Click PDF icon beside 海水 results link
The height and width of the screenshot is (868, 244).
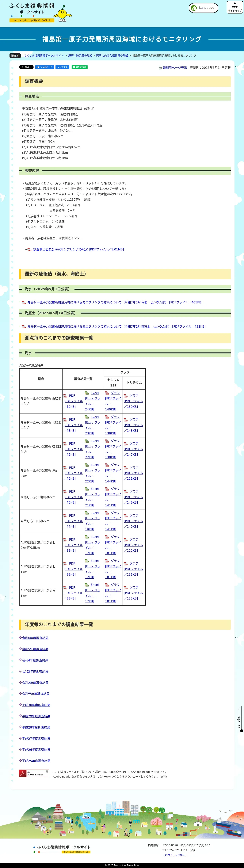(24, 303)
